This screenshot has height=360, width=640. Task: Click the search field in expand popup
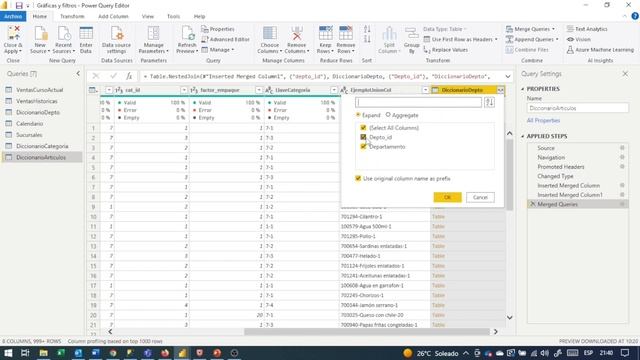(x=418, y=102)
